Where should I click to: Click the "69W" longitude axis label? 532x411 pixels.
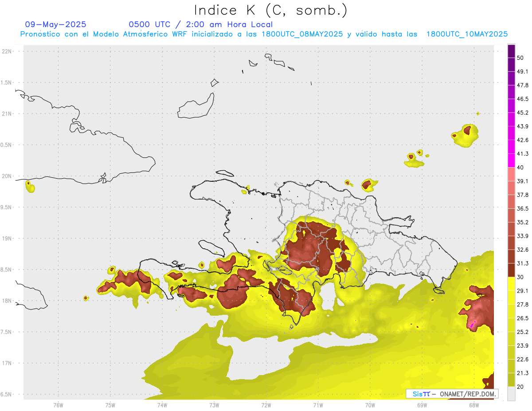click(422, 405)
